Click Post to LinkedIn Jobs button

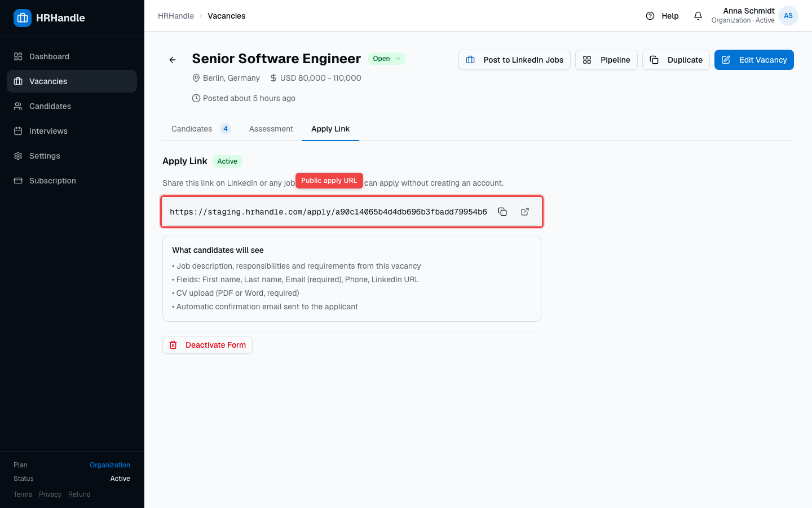(x=514, y=60)
